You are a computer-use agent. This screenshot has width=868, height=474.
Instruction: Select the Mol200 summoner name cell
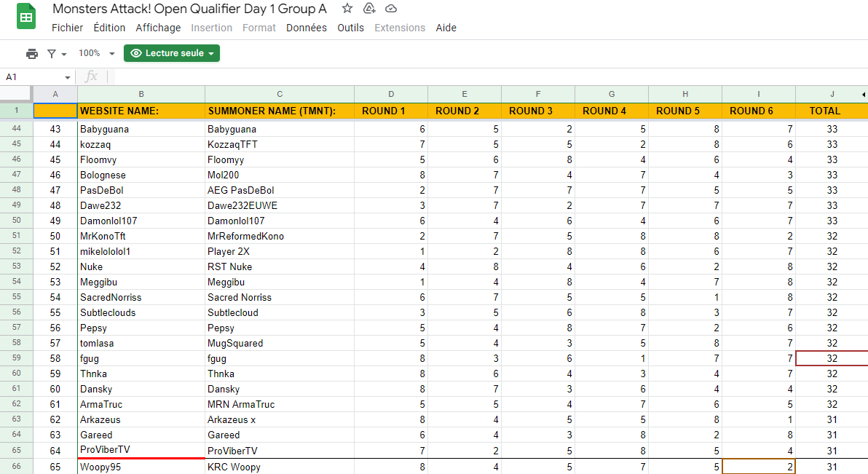pyautogui.click(x=280, y=175)
